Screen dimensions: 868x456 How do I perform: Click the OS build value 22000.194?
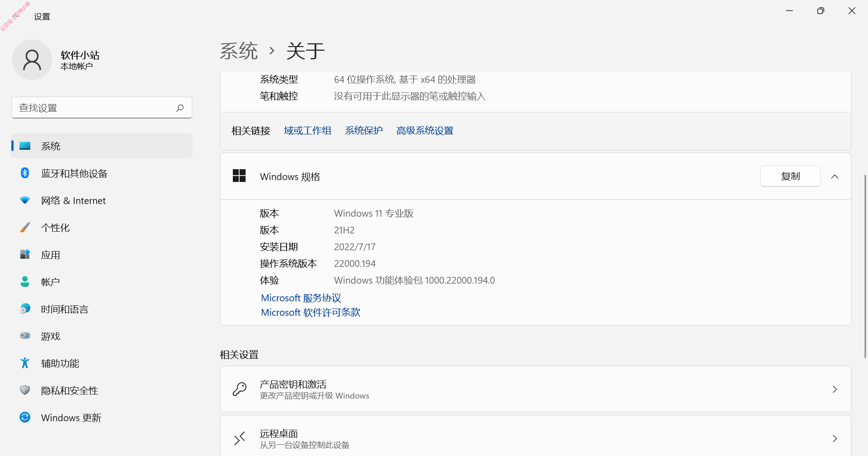355,264
